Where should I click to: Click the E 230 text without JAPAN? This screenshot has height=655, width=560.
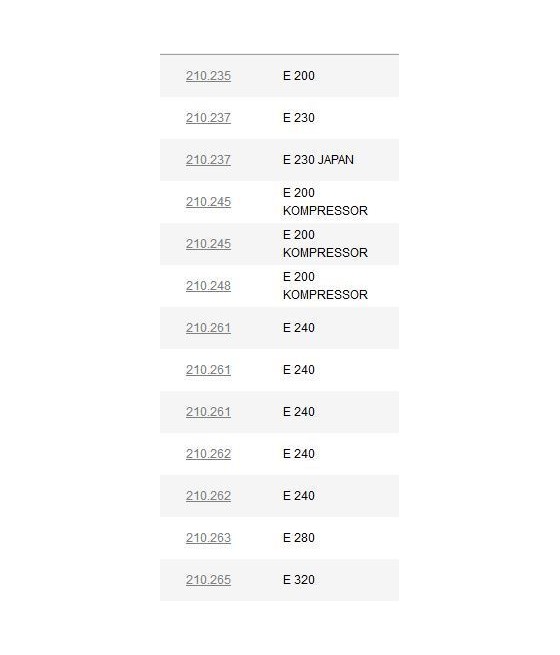coord(299,118)
